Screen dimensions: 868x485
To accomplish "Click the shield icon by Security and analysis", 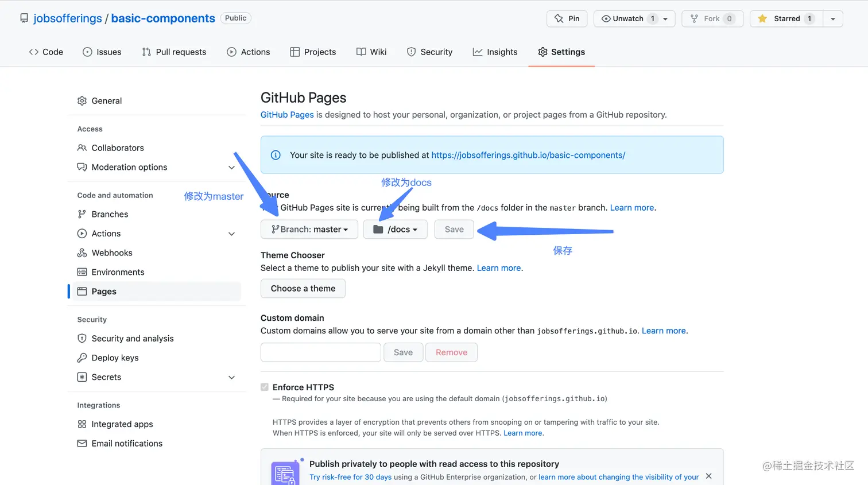I will 82,338.
